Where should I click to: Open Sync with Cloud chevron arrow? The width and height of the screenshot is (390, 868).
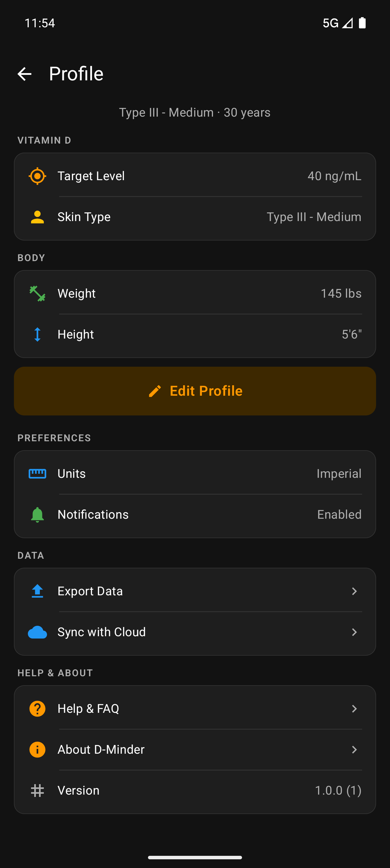354,632
